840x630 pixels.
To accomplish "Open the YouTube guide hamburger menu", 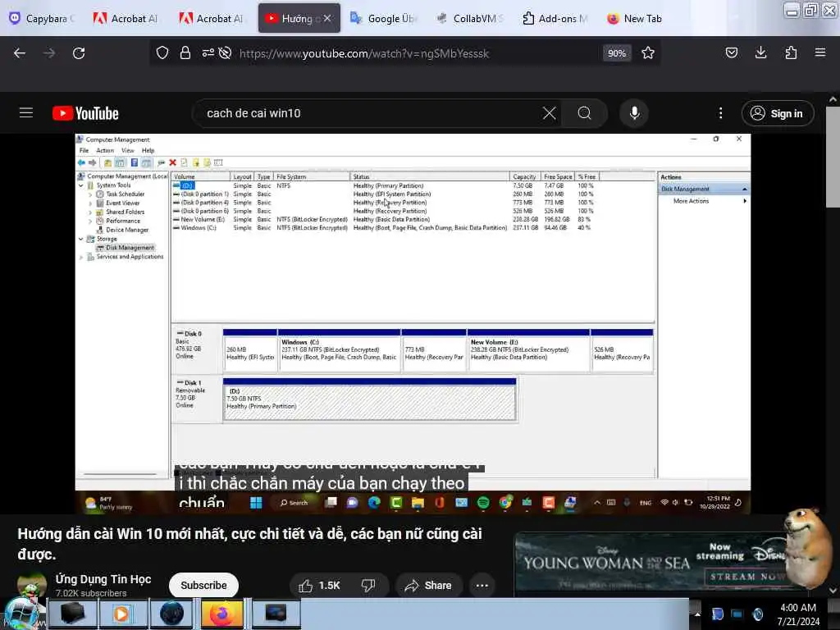I will click(26, 113).
